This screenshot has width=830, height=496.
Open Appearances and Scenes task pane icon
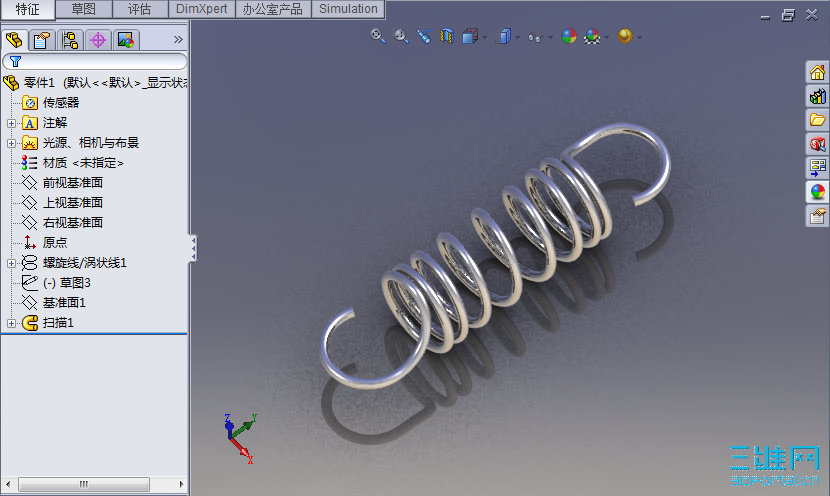817,192
